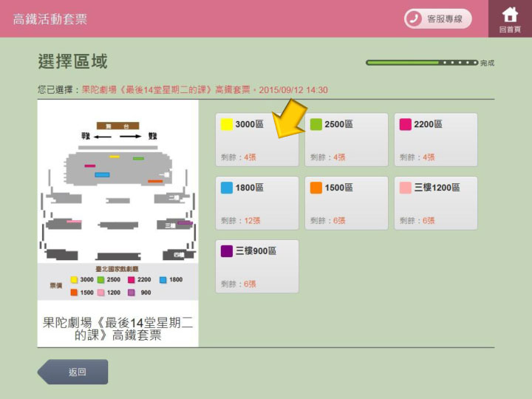The width and height of the screenshot is (532, 399).
Task: Pick the 三樓900區 seating zone
Action: [x=257, y=266]
